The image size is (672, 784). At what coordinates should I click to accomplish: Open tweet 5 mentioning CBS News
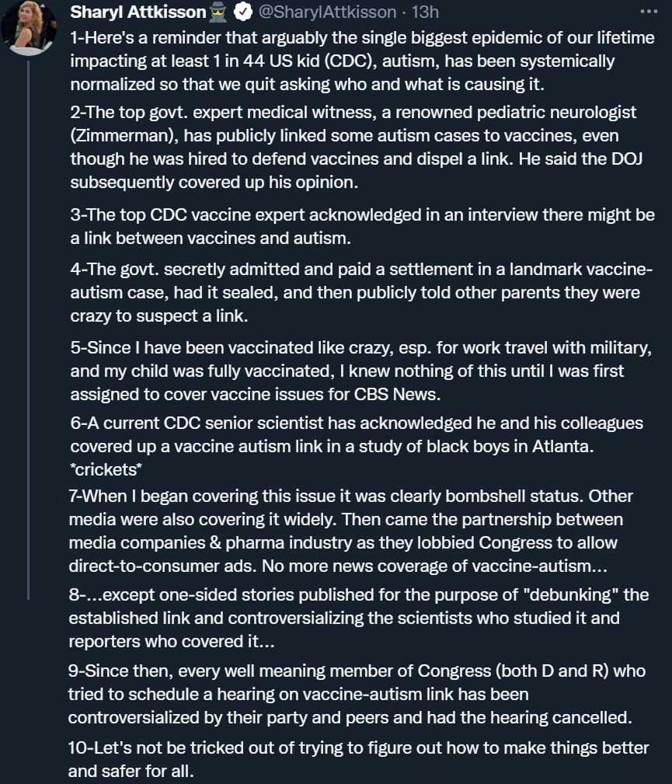pyautogui.click(x=361, y=371)
